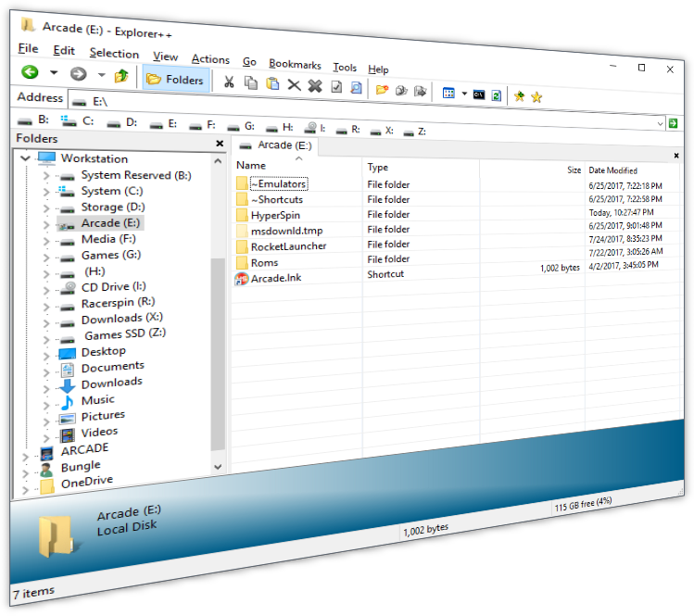Open the Actions menu

[x=210, y=59]
